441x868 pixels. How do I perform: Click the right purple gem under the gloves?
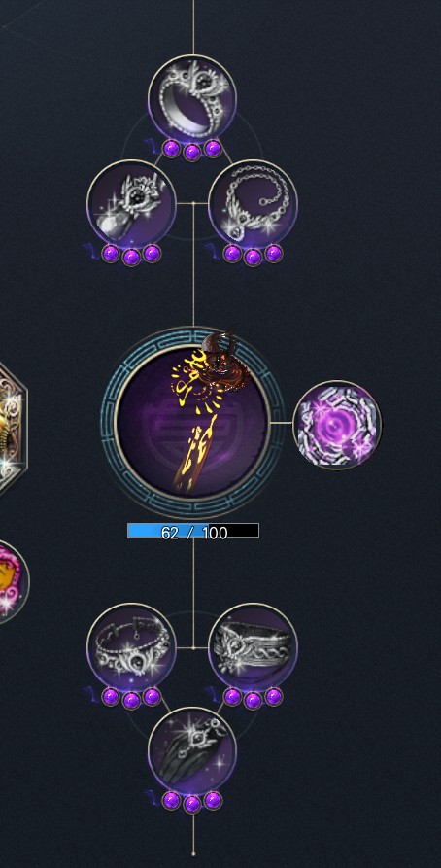point(213,800)
